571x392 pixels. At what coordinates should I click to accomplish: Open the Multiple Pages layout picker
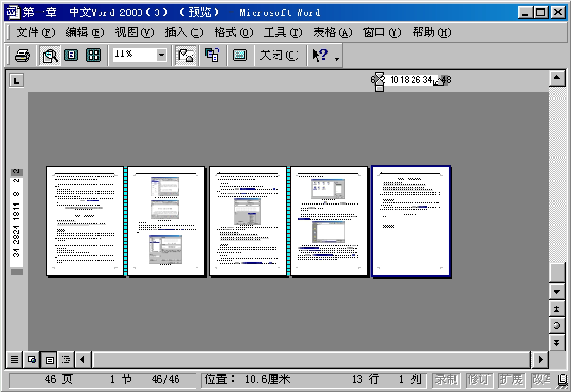93,55
